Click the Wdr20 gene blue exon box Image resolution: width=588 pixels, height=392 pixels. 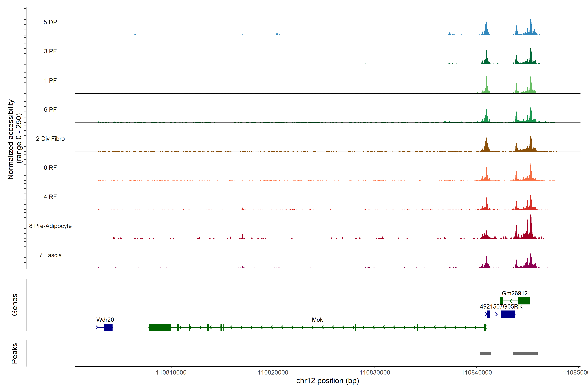pos(108,327)
